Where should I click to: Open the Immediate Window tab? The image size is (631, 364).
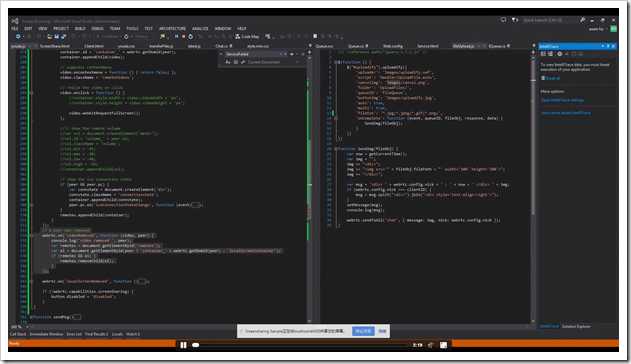coord(46,334)
